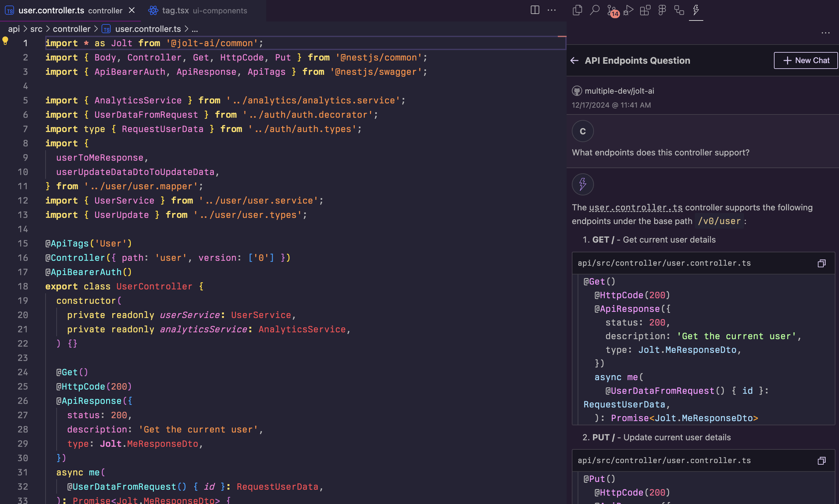Start a New Chat
This screenshot has width=839, height=504.
click(805, 60)
